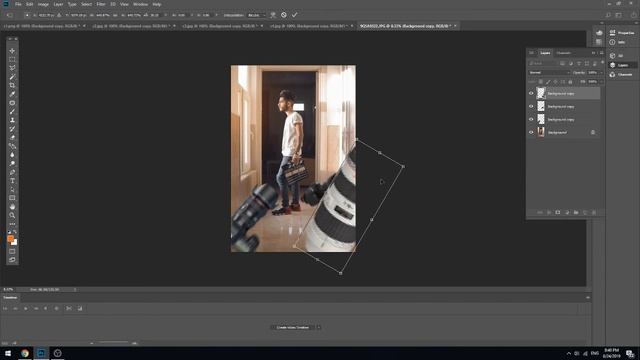This screenshot has height=360, width=640.
Task: Open the layer filter Kind dropdown
Action: [543, 63]
